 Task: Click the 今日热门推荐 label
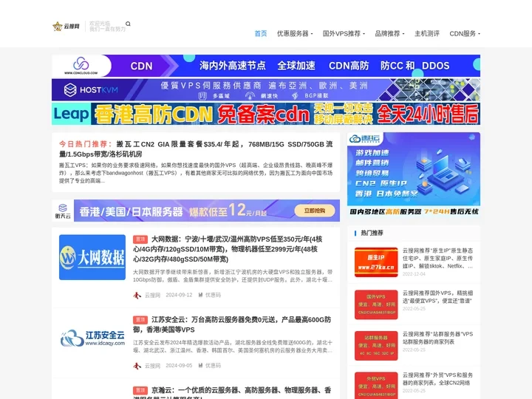[86, 144]
